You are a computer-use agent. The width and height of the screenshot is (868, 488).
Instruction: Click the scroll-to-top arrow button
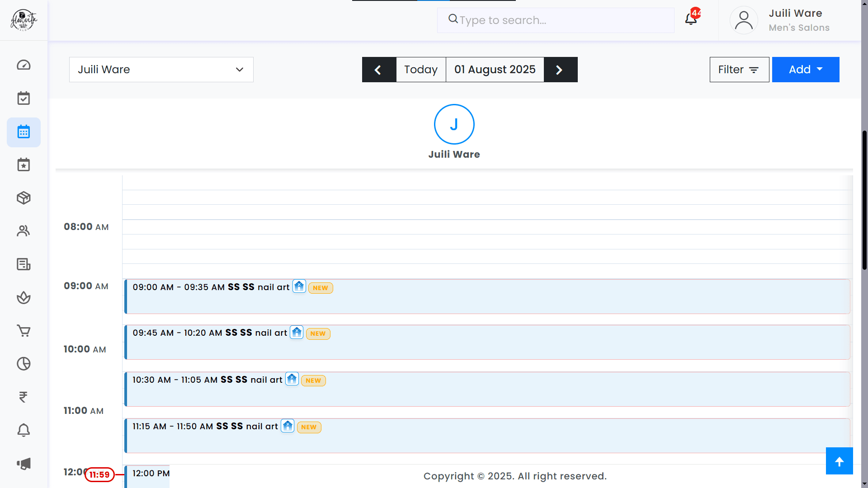(x=839, y=461)
